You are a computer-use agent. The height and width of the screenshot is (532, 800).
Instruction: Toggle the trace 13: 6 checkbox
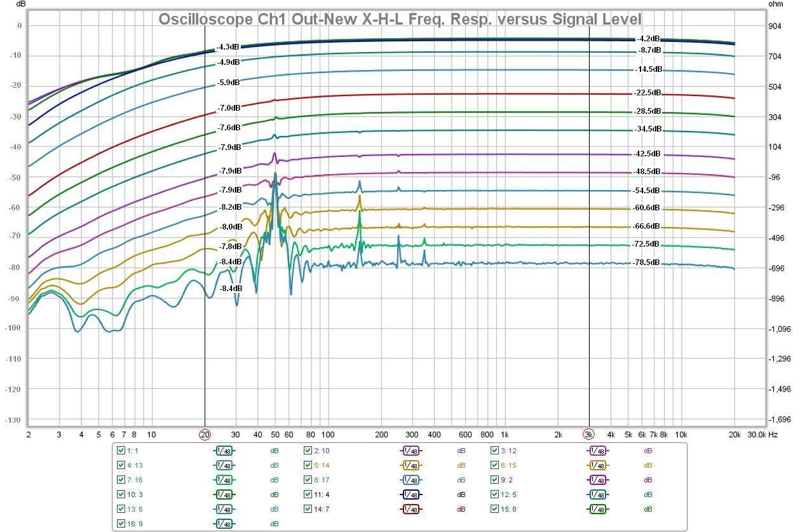pyautogui.click(x=121, y=509)
